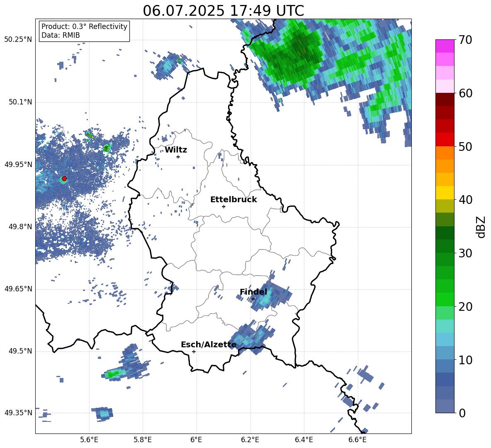Click the 50.1°N latitude label
The height and width of the screenshot is (448, 491).
pos(20,102)
